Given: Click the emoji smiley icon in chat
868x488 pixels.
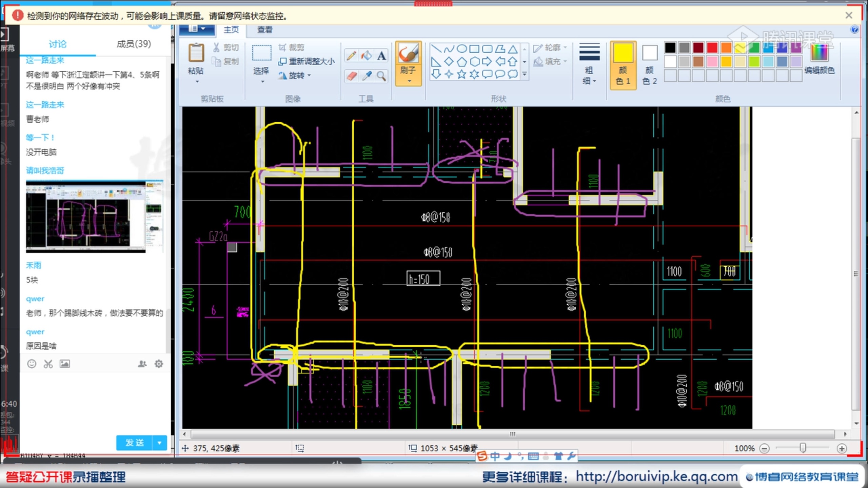Looking at the screenshot, I should point(32,364).
